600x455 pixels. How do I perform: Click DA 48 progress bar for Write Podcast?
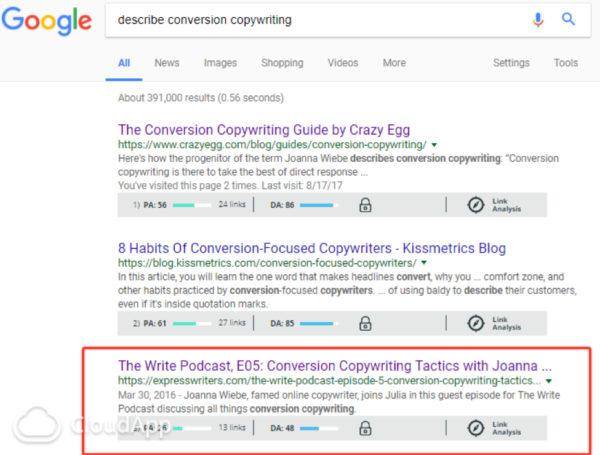pyautogui.click(x=319, y=428)
